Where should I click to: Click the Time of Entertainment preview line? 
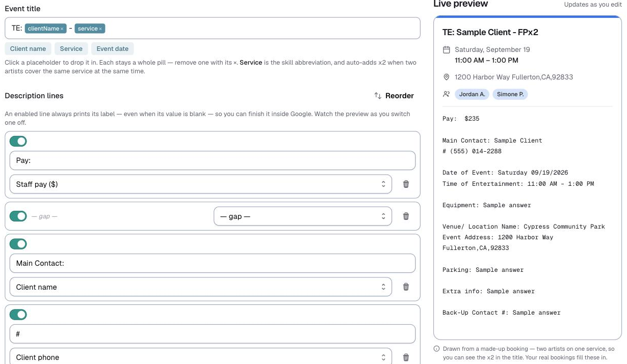point(518,184)
